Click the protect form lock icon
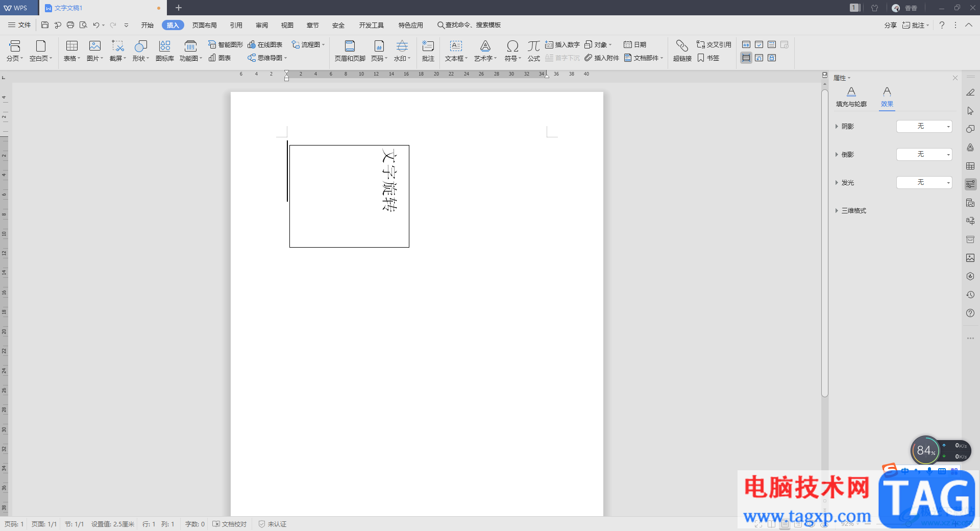Image resolution: width=980 pixels, height=531 pixels. click(772, 58)
